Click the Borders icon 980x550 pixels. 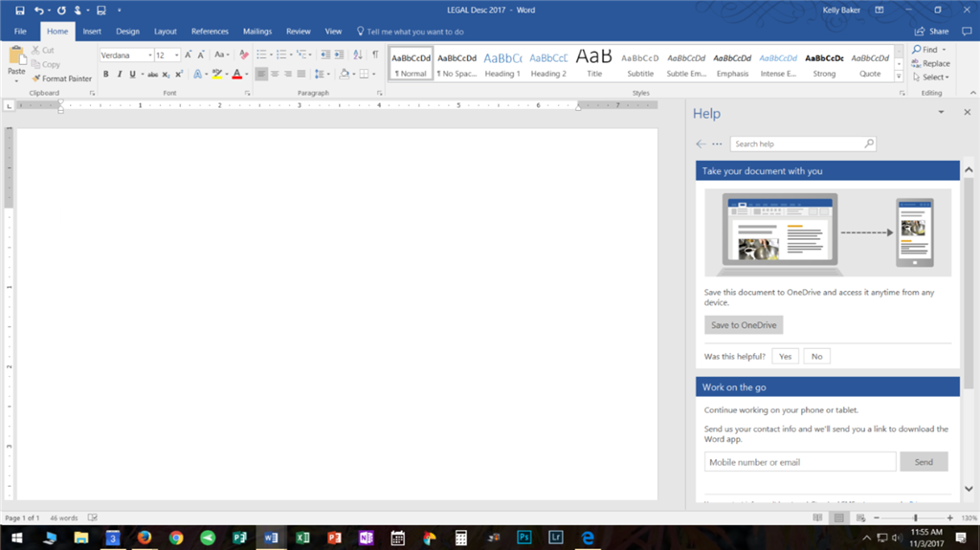(364, 75)
